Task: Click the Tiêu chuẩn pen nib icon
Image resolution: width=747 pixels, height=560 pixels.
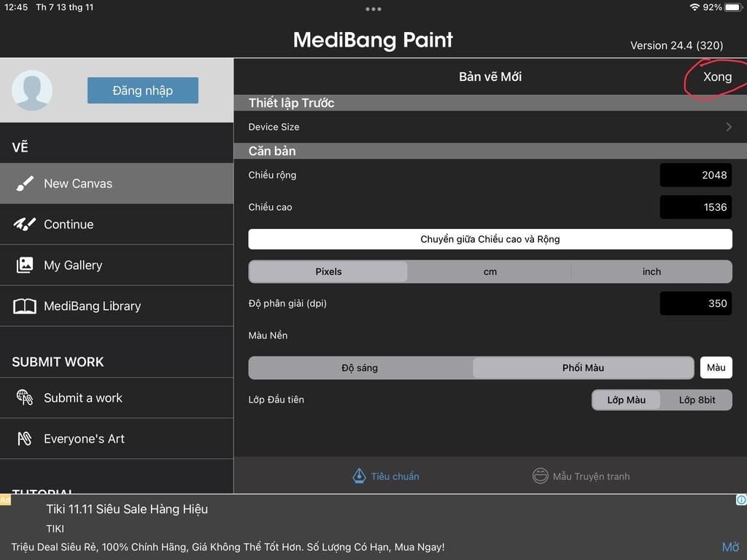Action: 359,475
